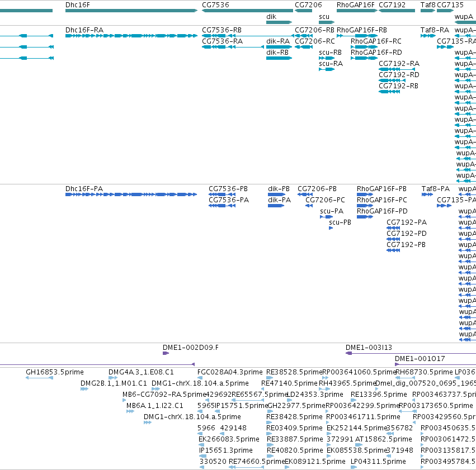The width and height of the screenshot is (476, 470).
Task: Select the "IP15651.3prime" EST label
Action: tap(226, 450)
